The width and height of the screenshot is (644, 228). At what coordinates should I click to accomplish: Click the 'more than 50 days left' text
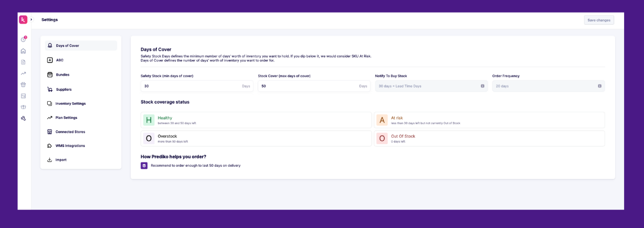click(173, 142)
